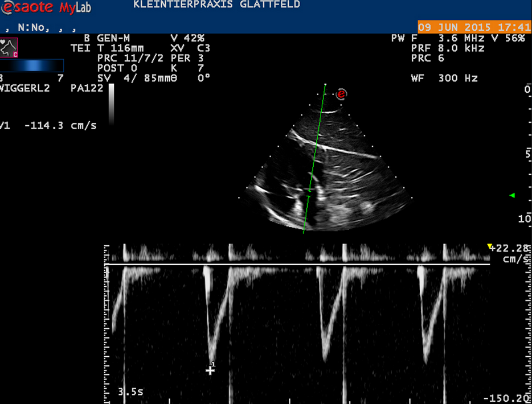Click the cardiac canine application preset icon
532x404 pixels.
9,47
